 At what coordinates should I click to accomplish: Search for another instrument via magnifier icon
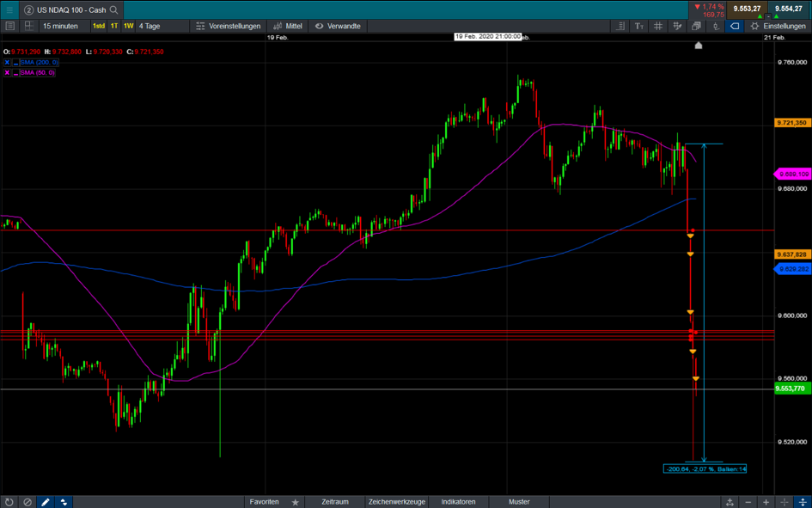(114, 9)
